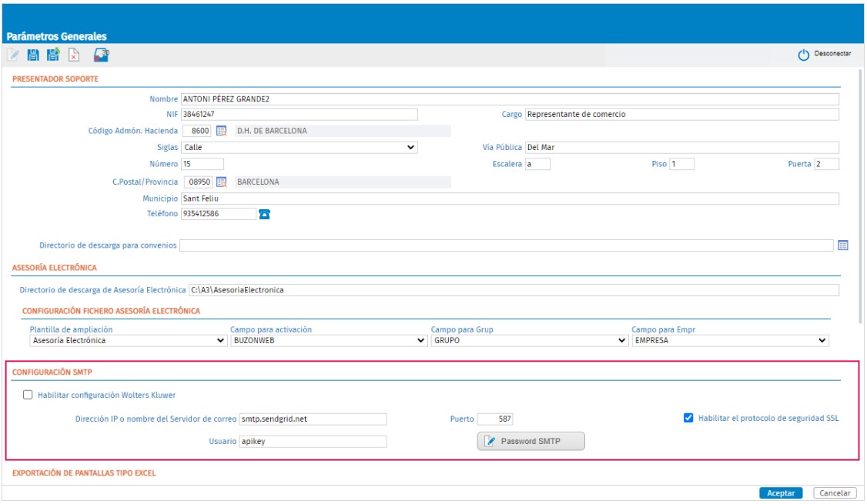
Task: Click the Aceptar button
Action: tap(781, 493)
